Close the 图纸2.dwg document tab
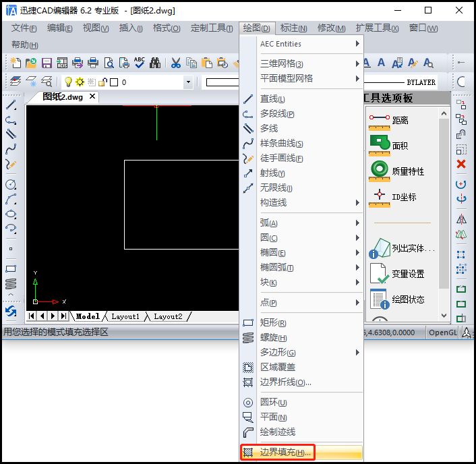This screenshot has height=464, width=476. pos(92,96)
